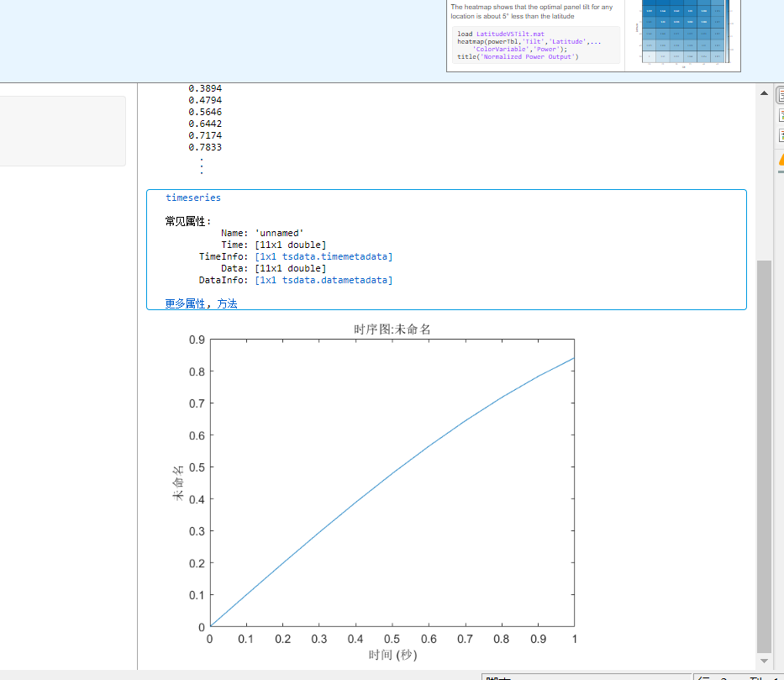Click the output value 0.6442

205,124
